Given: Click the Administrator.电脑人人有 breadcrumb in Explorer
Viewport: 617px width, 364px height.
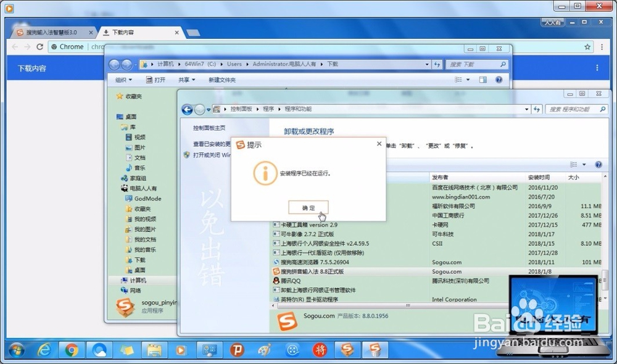Looking at the screenshot, I should pos(284,64).
